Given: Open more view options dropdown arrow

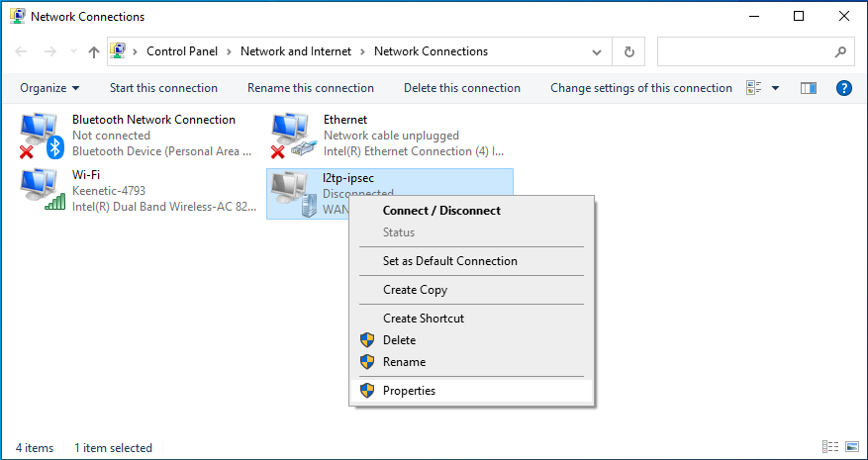Looking at the screenshot, I should pos(775,88).
